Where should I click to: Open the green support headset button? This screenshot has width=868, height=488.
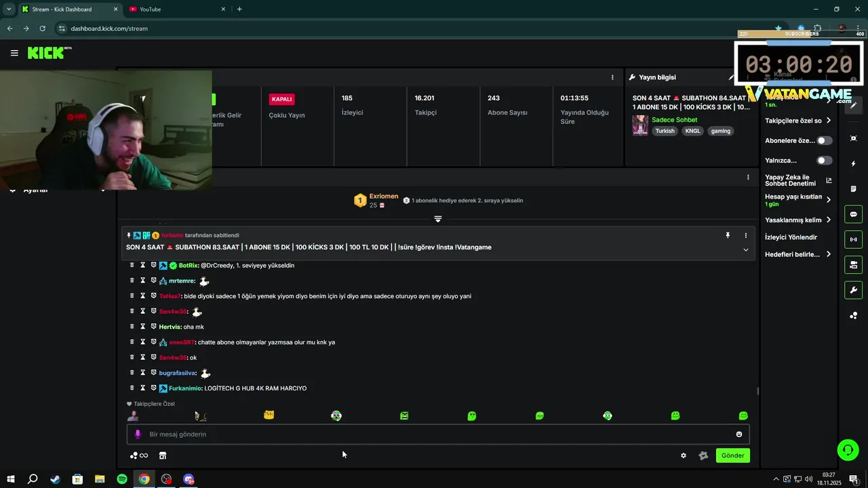848,449
